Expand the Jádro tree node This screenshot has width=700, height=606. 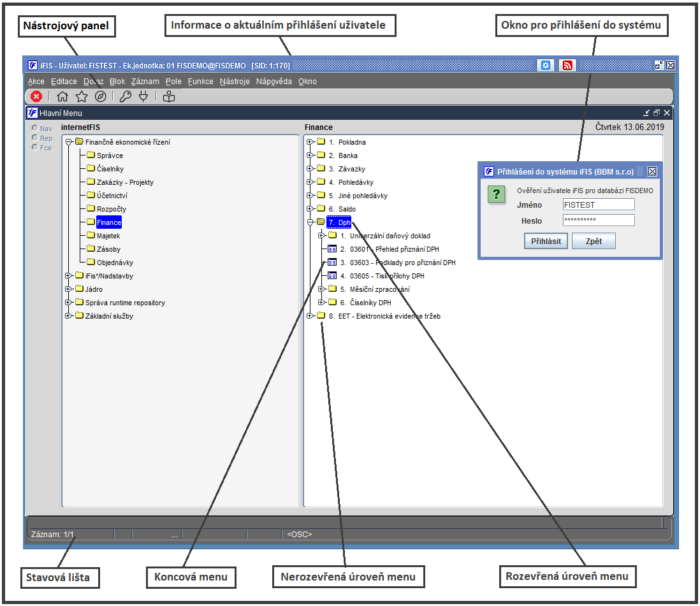tap(68, 289)
